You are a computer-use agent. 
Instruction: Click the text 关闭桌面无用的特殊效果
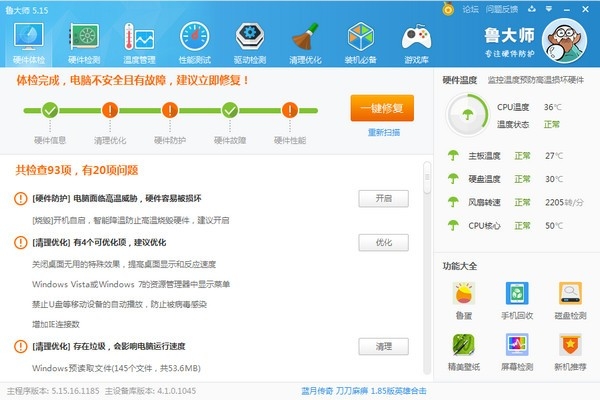click(76, 264)
